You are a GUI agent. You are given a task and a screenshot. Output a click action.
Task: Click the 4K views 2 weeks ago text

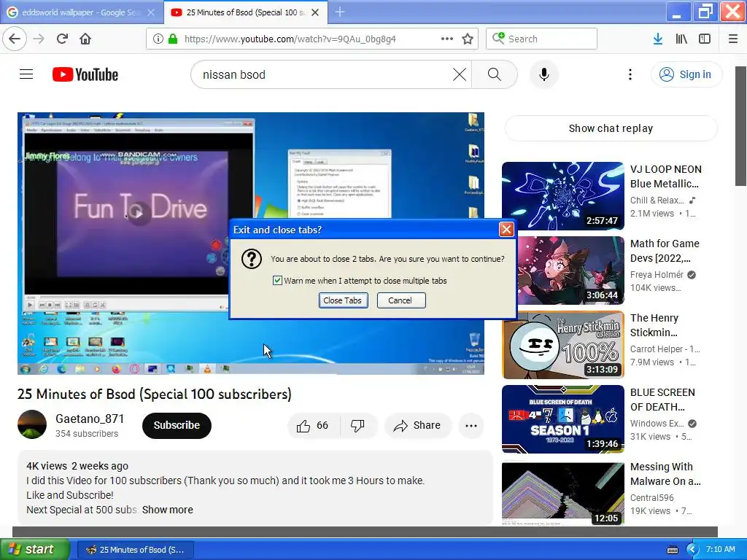tap(77, 466)
